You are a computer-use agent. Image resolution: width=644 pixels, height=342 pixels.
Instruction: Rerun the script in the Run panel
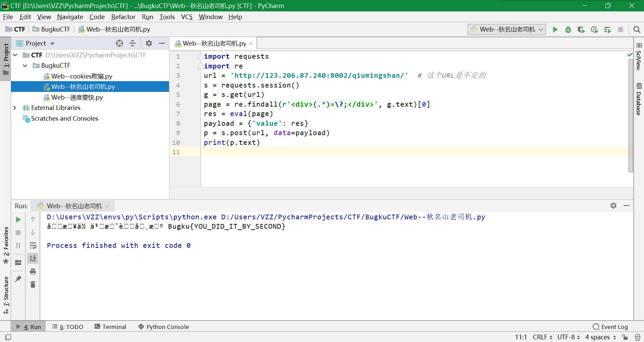18,220
